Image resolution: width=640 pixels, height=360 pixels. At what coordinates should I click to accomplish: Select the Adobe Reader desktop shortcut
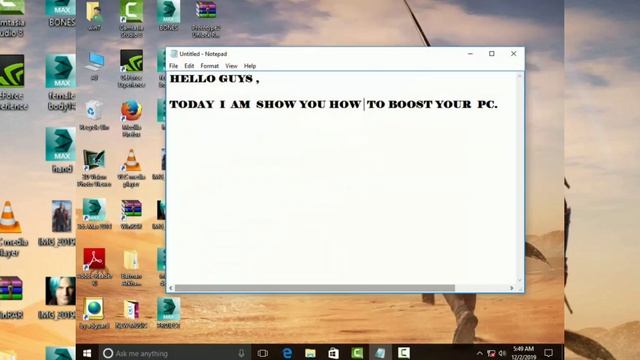pyautogui.click(x=94, y=267)
